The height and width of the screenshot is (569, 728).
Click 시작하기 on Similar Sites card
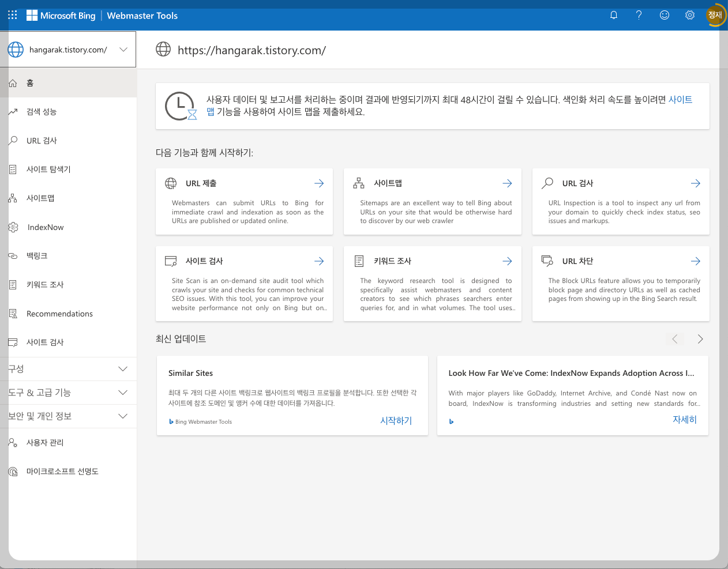tap(396, 421)
